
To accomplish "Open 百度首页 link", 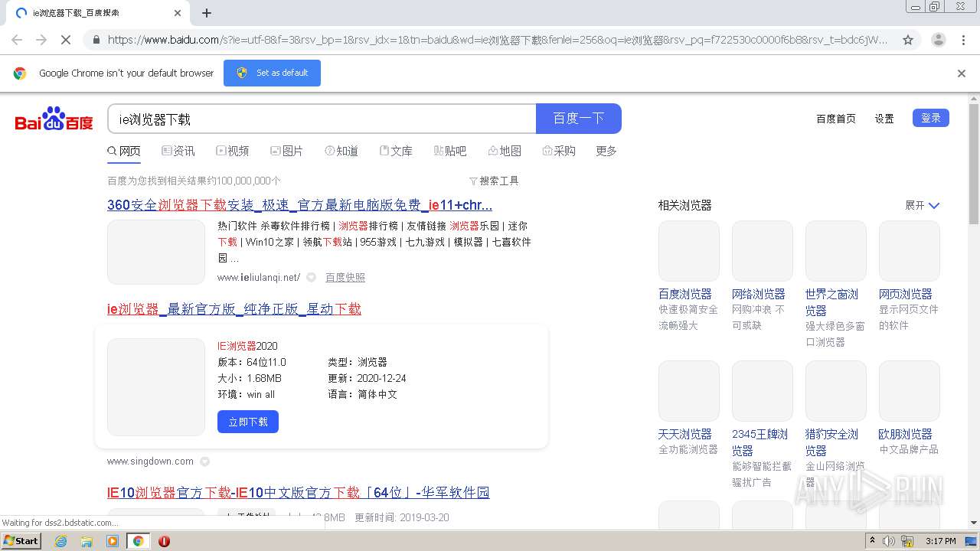I will (x=836, y=119).
